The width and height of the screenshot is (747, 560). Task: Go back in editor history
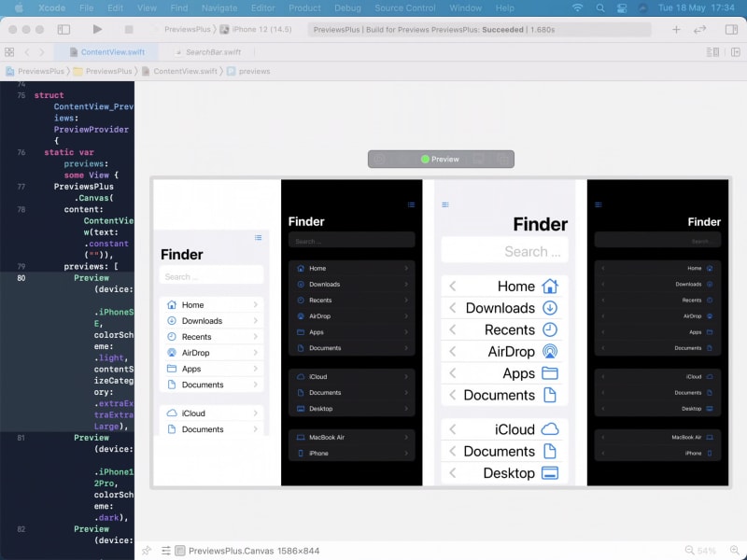click(27, 52)
